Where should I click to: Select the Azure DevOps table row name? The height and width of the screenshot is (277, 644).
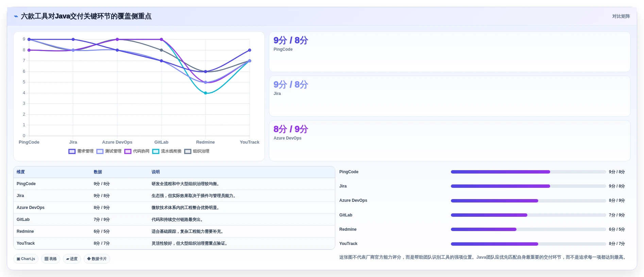click(x=31, y=208)
